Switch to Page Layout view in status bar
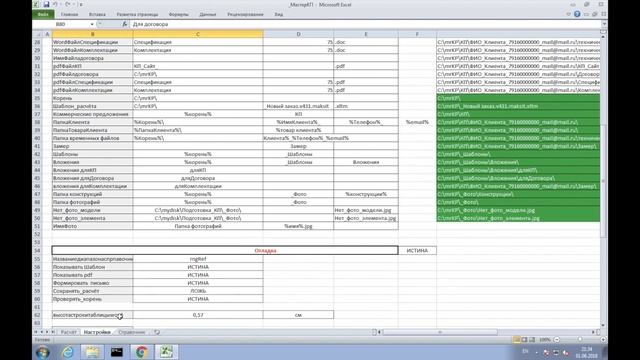The image size is (640, 360). (524, 340)
